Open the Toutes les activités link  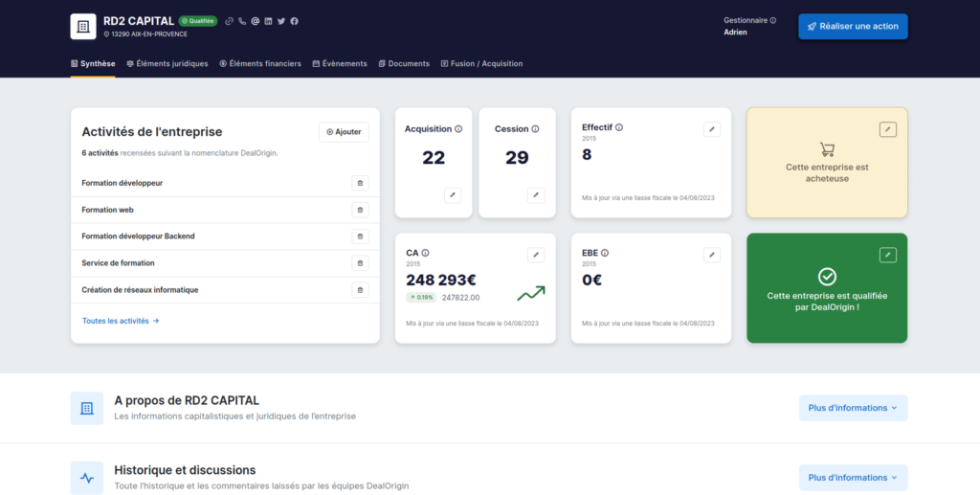point(121,322)
